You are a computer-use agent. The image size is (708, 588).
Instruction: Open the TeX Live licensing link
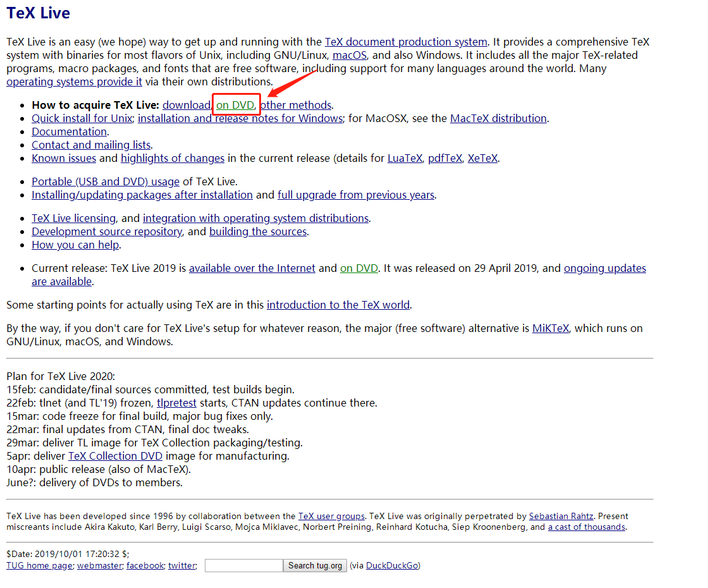[x=73, y=219]
